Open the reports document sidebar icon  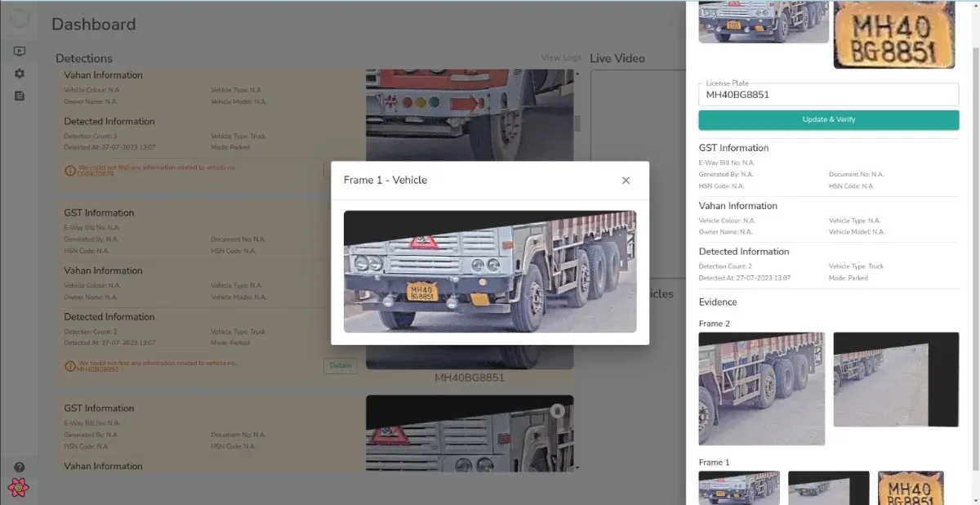[x=20, y=96]
